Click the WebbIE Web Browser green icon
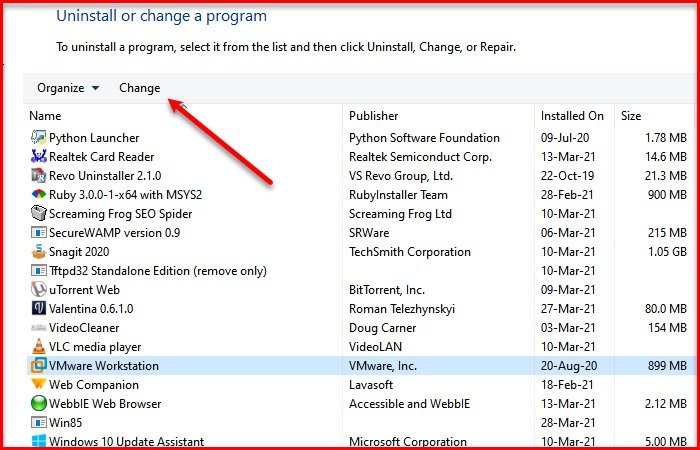 coord(39,404)
